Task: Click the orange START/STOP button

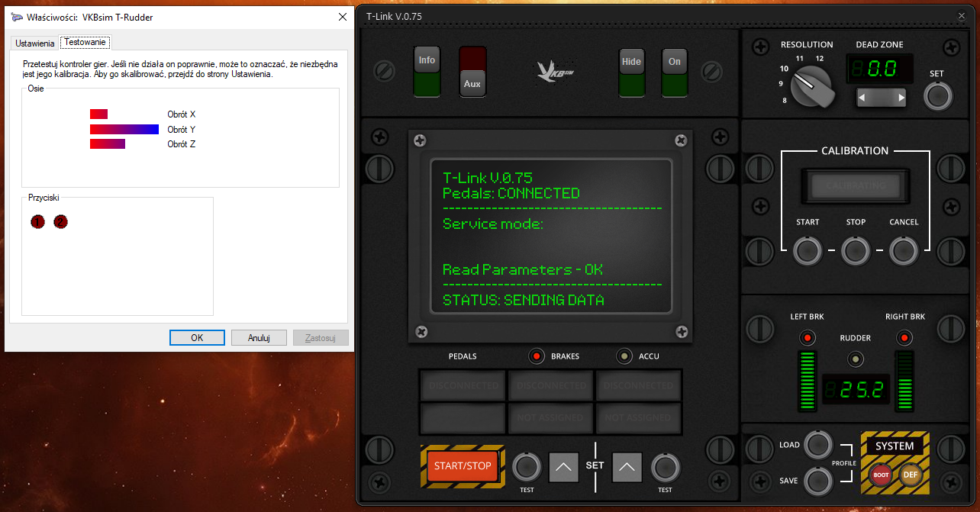Action: [x=463, y=466]
